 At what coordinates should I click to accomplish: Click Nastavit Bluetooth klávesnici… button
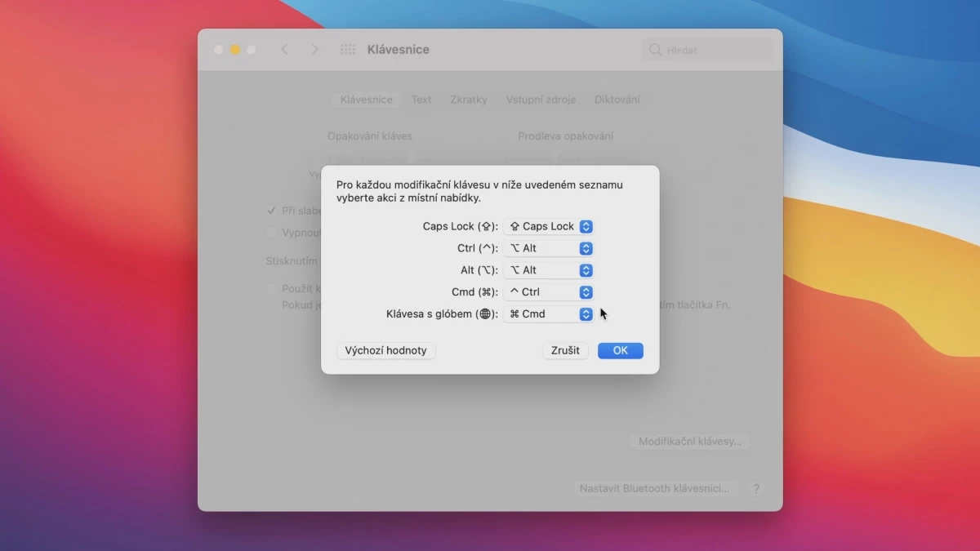654,488
